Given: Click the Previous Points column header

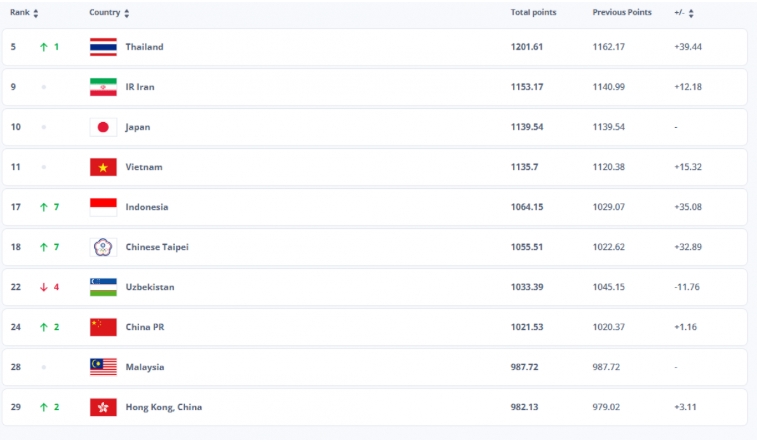Looking at the screenshot, I should coord(621,13).
